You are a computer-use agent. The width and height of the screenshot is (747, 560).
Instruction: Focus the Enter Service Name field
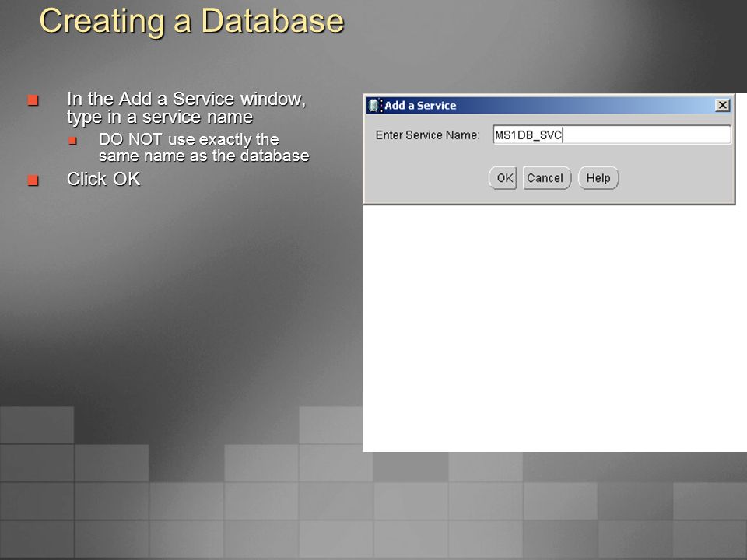click(612, 135)
